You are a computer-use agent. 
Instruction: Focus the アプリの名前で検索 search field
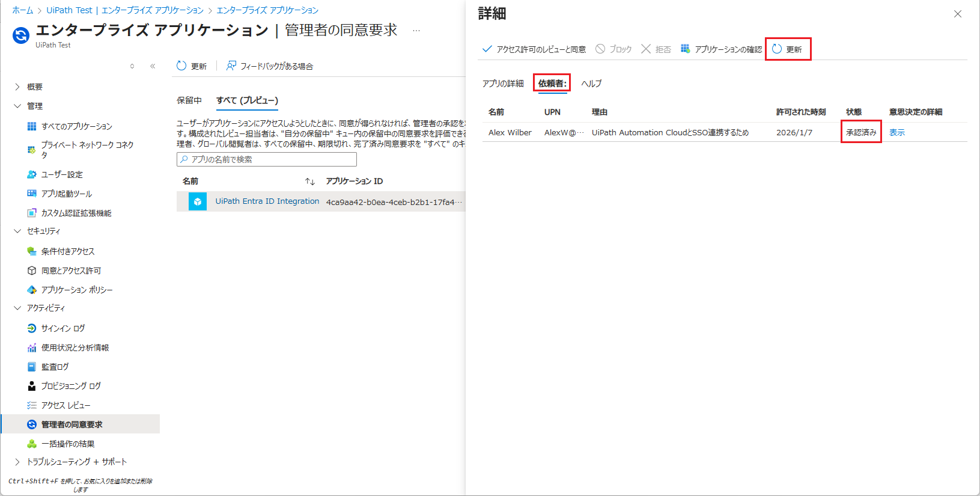tap(267, 159)
